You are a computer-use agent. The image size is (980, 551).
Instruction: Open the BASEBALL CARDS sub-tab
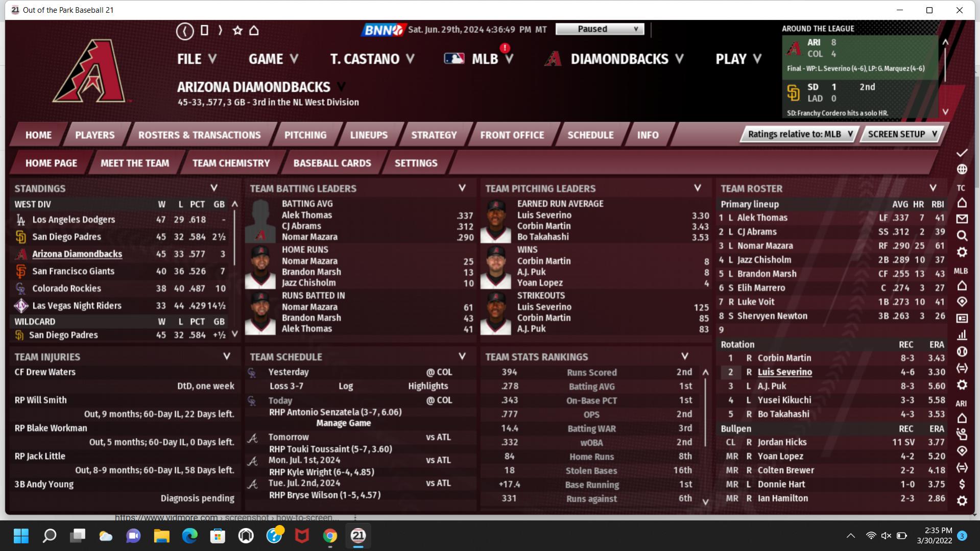(332, 163)
